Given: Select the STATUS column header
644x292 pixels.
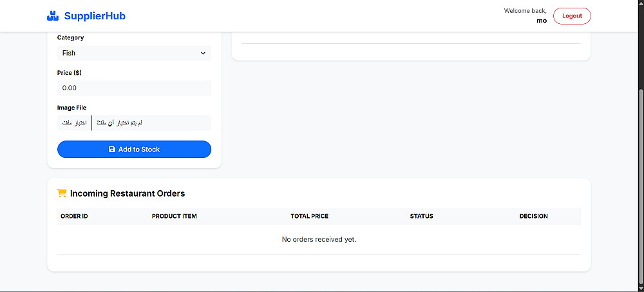Looking at the screenshot, I should point(421,217).
